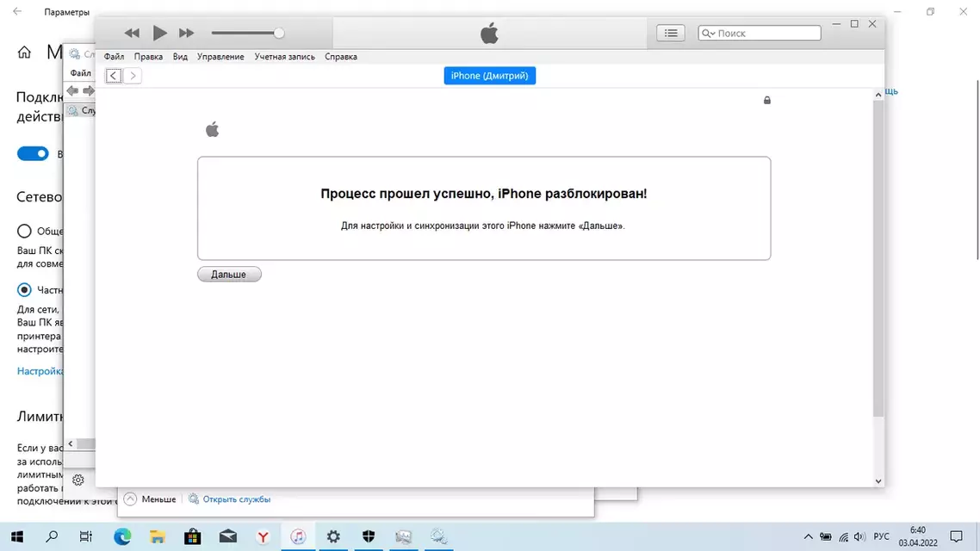
Task: Click the padlock icon in iTunes content
Action: point(767,100)
